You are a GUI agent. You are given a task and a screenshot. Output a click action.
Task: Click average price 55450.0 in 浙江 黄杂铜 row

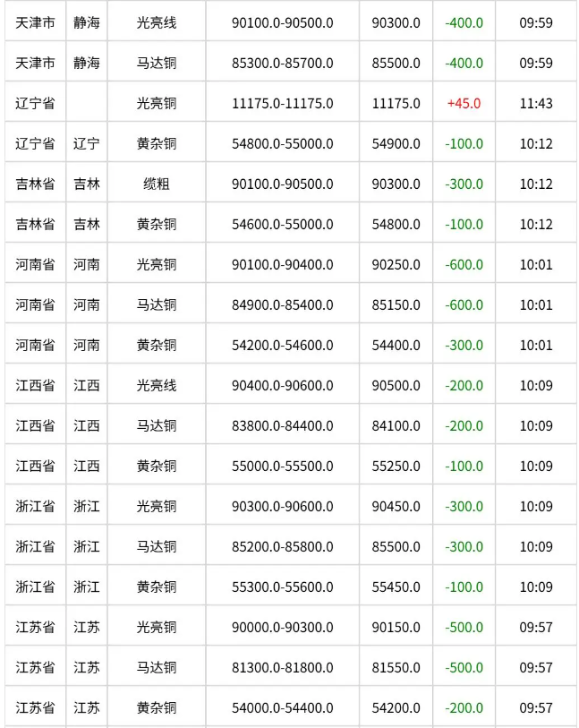click(396, 587)
